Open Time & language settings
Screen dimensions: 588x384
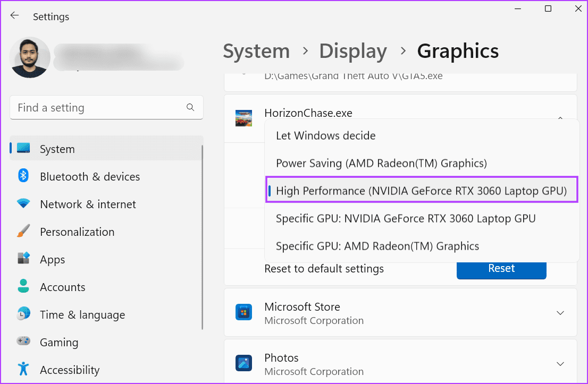(x=106, y=315)
